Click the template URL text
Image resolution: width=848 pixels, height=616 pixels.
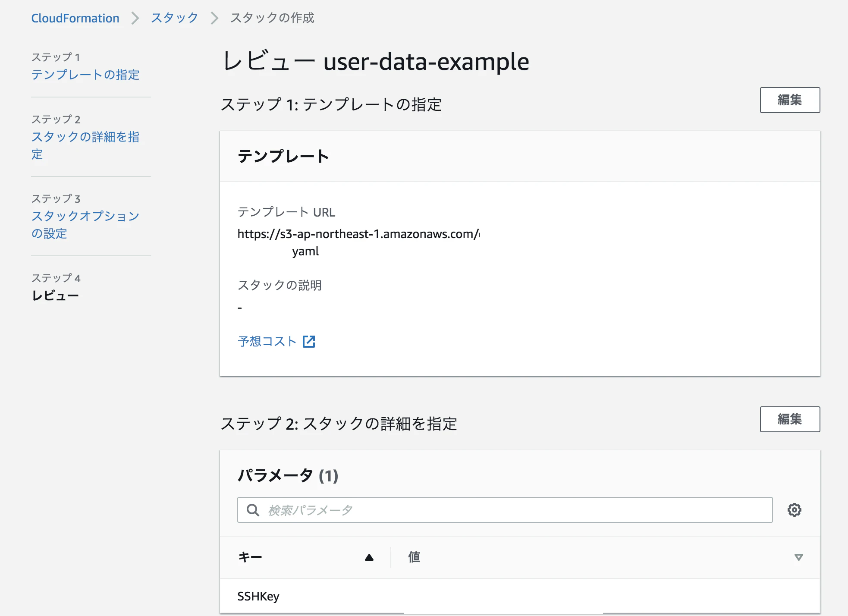point(359,242)
